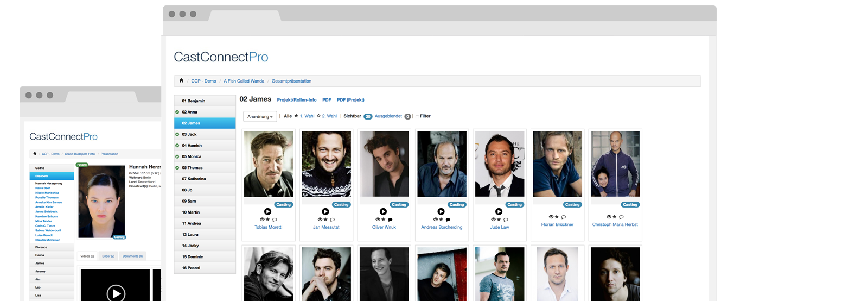Open comment bubble under Christoph Maria Herbst
Screen dimensions: 868x301
622,217
